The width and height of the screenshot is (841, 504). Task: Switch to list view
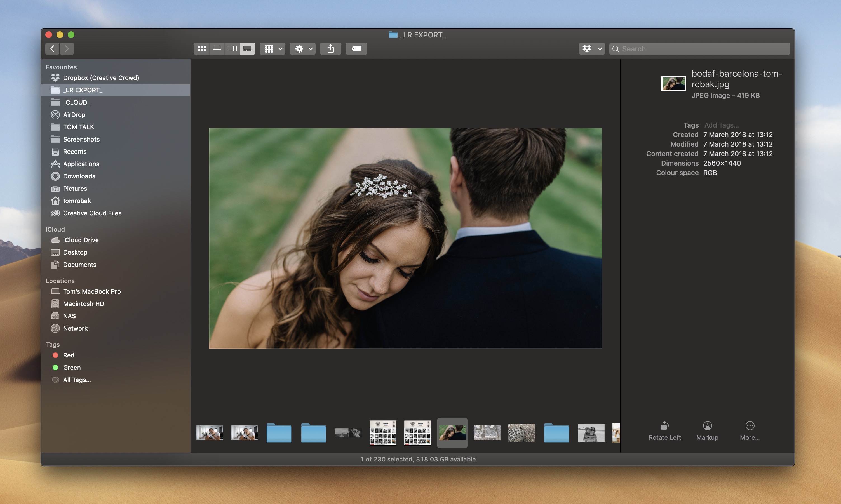coord(217,49)
